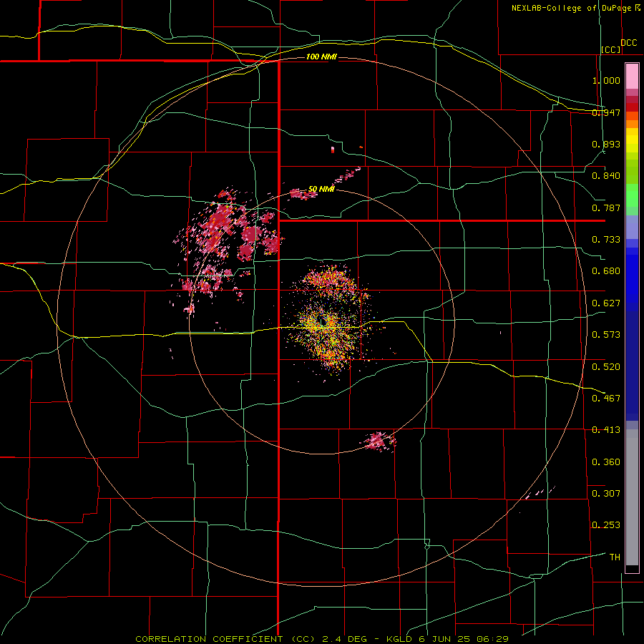Click the 0.467 color scale value
Viewport: 644px width, 644px height.
[606, 399]
